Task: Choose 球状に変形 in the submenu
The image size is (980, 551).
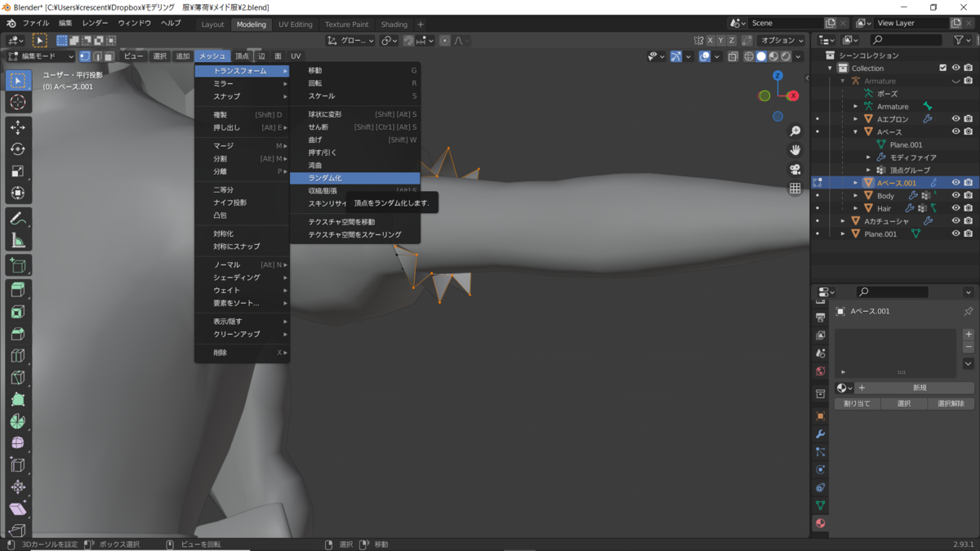Action: (355, 114)
